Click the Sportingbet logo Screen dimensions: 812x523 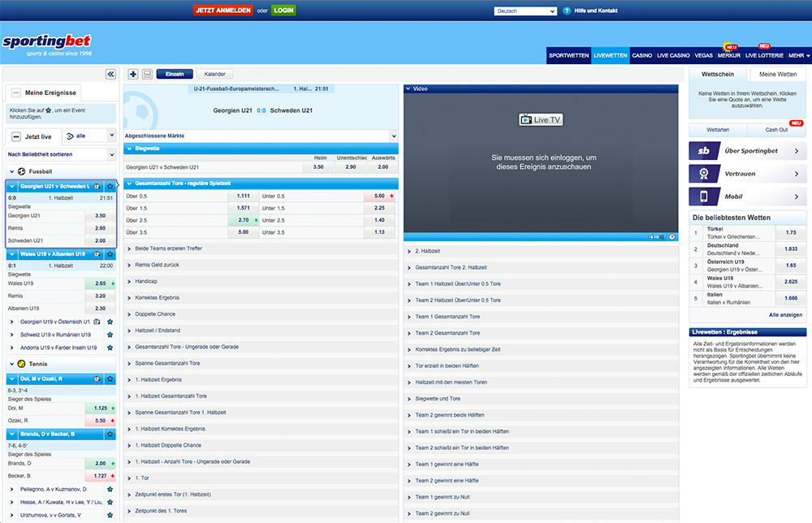(47, 45)
